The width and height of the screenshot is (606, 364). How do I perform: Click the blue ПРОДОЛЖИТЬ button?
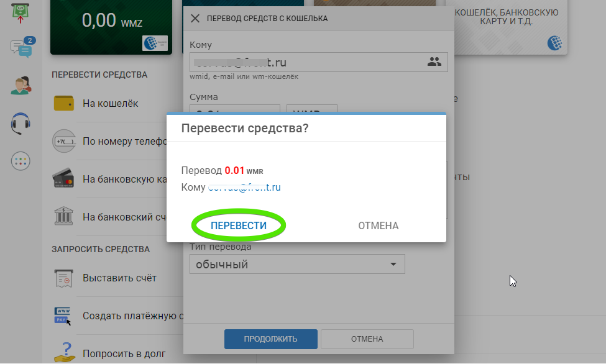pyautogui.click(x=270, y=339)
